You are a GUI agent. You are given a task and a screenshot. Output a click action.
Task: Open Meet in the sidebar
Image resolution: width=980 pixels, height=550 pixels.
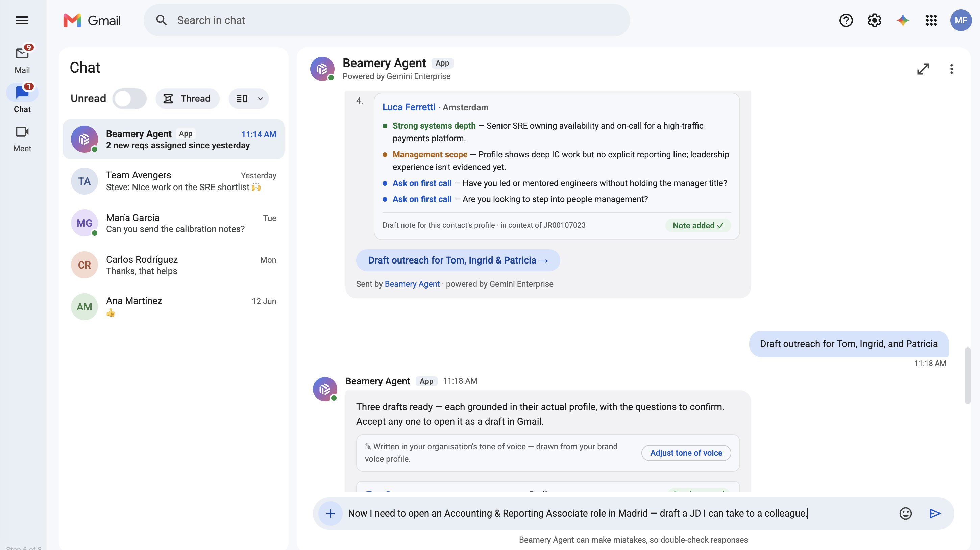click(22, 139)
